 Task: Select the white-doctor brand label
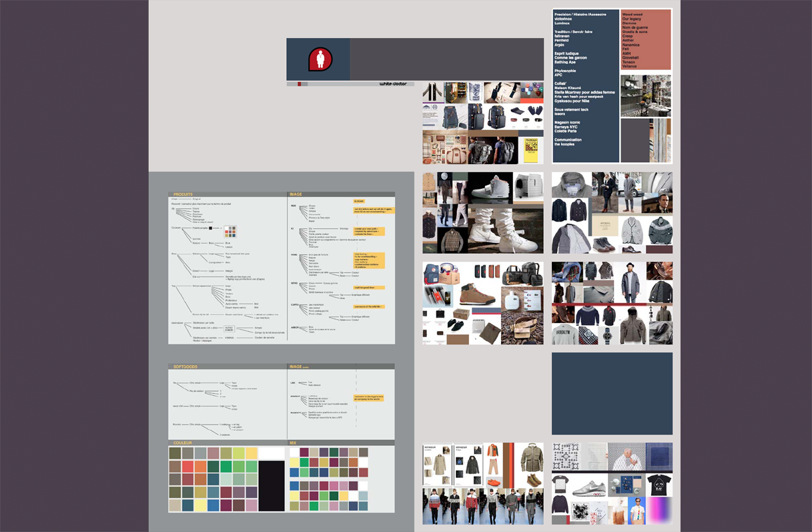(392, 84)
